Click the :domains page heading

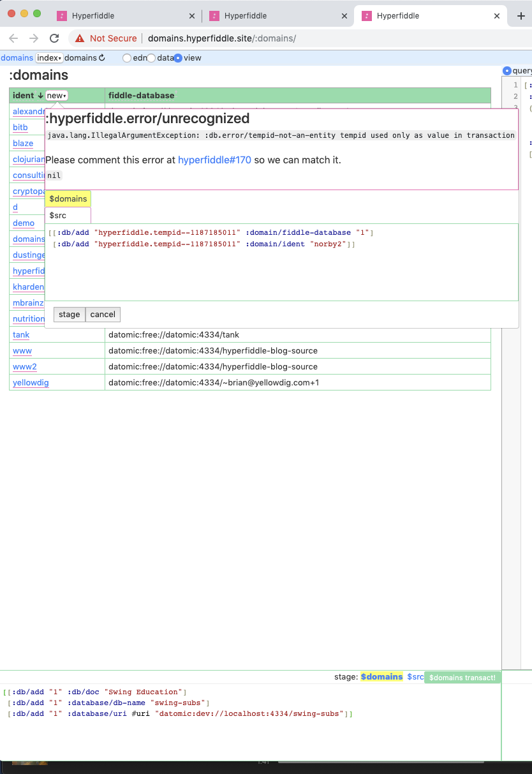click(x=39, y=75)
